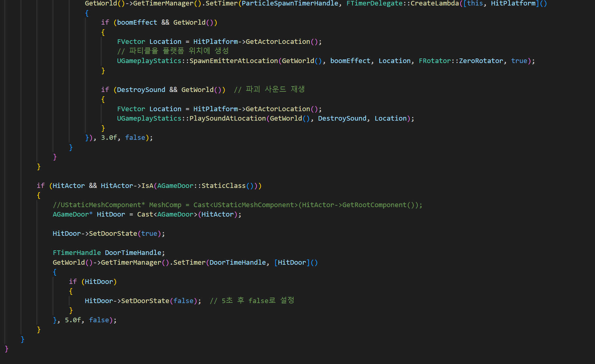Click PlaySoundAtLocation function call
The height and width of the screenshot is (364, 595).
[x=227, y=118]
